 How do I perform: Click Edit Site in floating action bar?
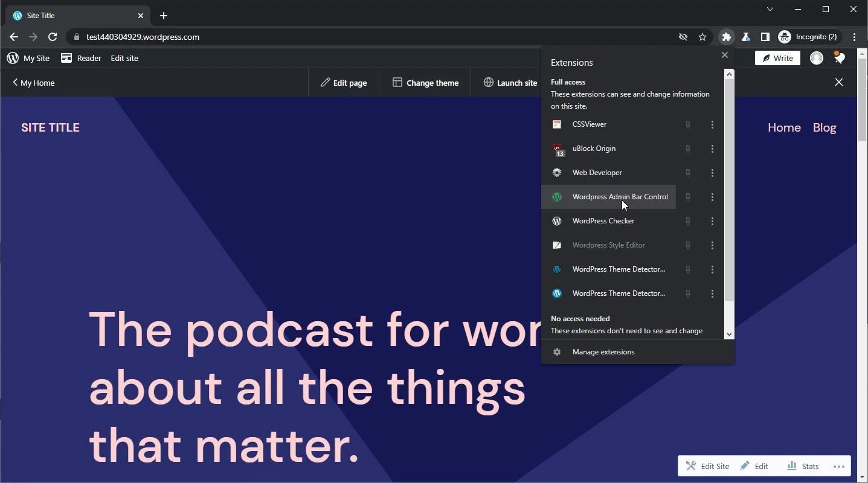click(707, 466)
